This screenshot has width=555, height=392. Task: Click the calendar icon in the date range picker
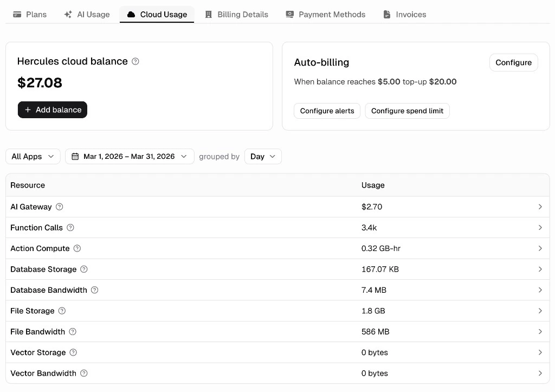(x=75, y=156)
